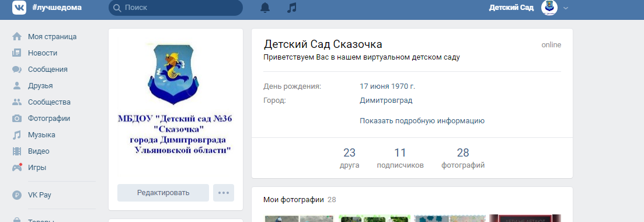Viewport: 644px width, 222px height.
Task: Open the #лучшедома hashtag link
Action: (56, 8)
